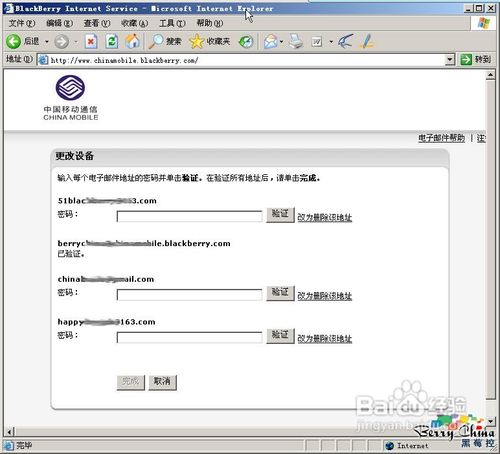This screenshot has width=500, height=454.
Task: Click the 完毕 status bar text
Action: [x=24, y=445]
